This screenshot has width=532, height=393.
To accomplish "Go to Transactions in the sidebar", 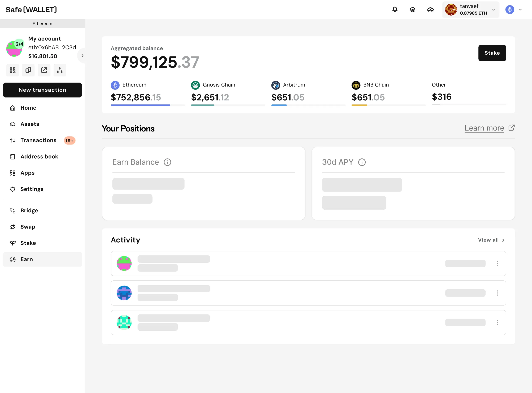I will coord(38,140).
